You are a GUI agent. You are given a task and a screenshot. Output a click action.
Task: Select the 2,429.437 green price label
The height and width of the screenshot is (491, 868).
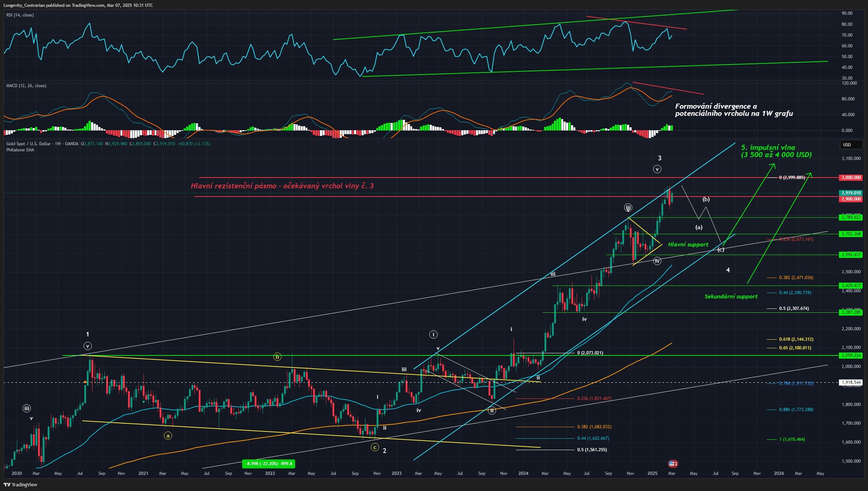click(x=850, y=285)
